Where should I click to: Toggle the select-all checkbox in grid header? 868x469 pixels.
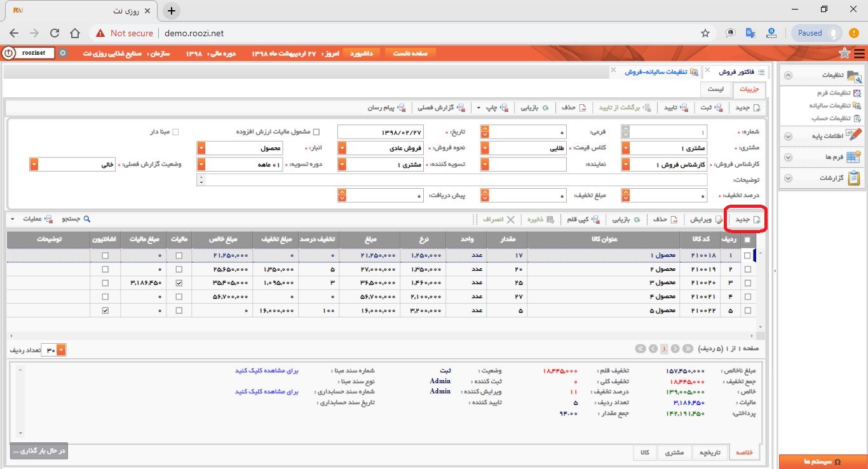pyautogui.click(x=747, y=240)
